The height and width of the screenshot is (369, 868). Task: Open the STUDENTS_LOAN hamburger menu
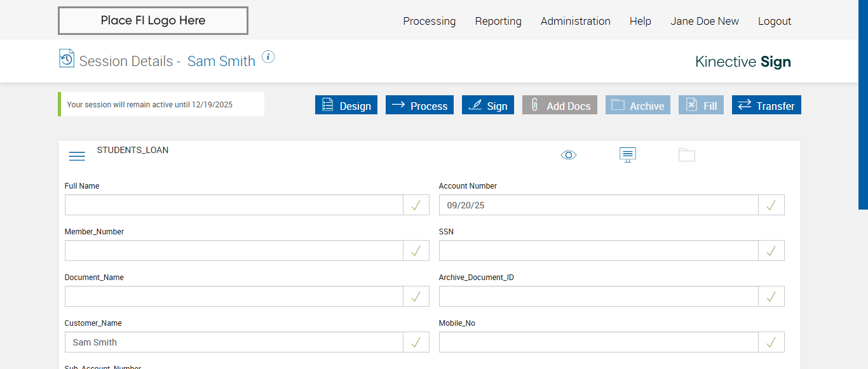click(x=77, y=156)
